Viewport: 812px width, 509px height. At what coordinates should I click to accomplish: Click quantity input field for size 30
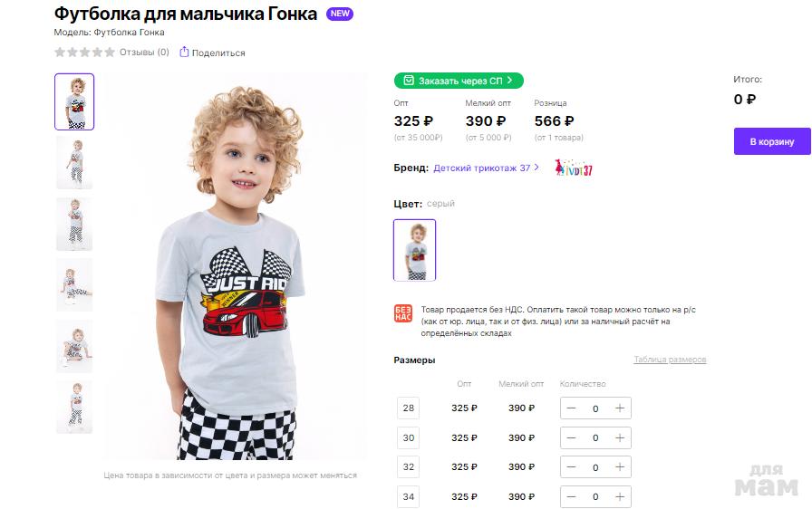click(x=595, y=438)
